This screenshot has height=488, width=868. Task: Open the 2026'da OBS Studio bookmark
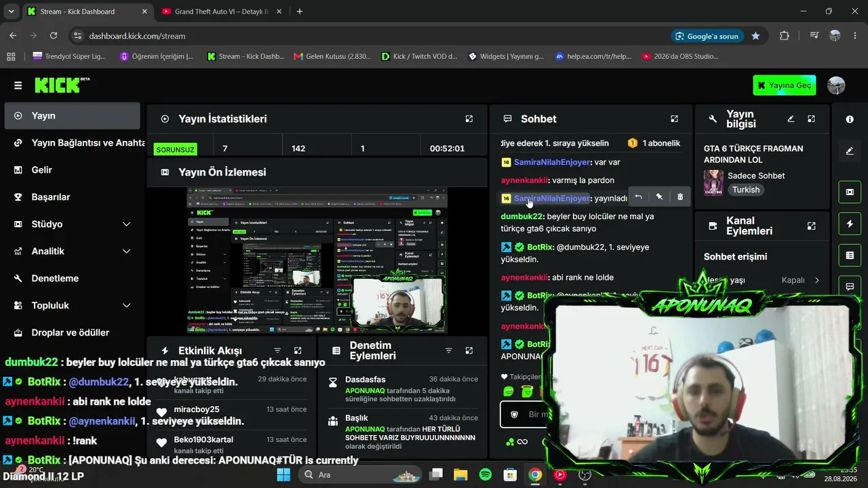(681, 56)
